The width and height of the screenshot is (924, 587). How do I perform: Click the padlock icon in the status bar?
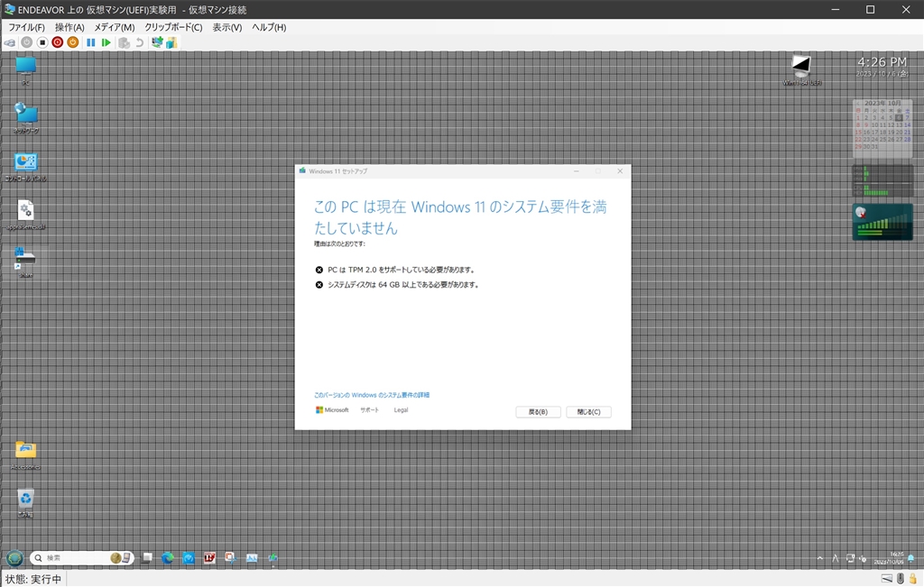click(913, 579)
